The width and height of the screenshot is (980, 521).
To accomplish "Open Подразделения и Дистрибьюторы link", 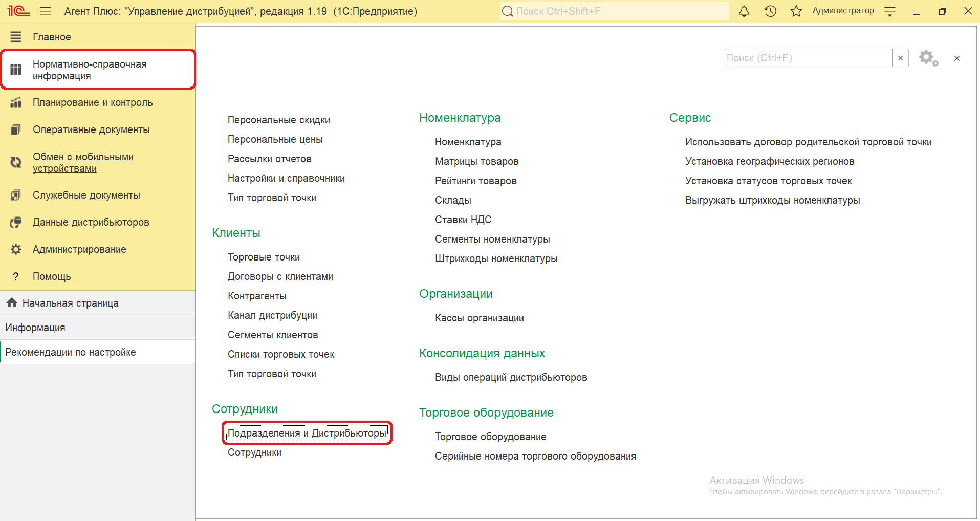I will pos(307,433).
